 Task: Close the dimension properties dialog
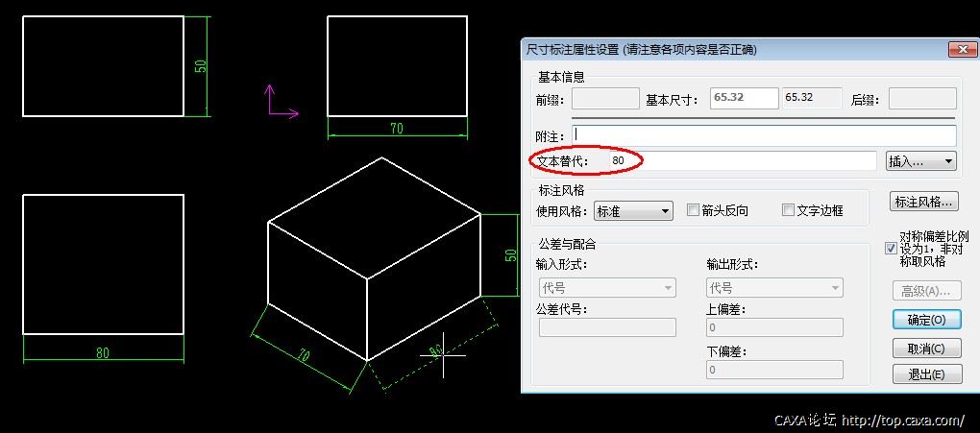pos(962,49)
